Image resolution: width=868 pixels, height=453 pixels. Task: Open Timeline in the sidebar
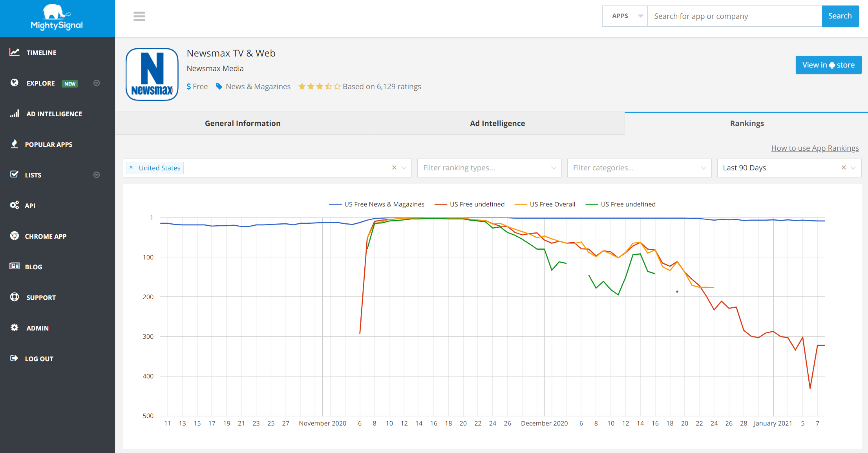click(x=41, y=53)
